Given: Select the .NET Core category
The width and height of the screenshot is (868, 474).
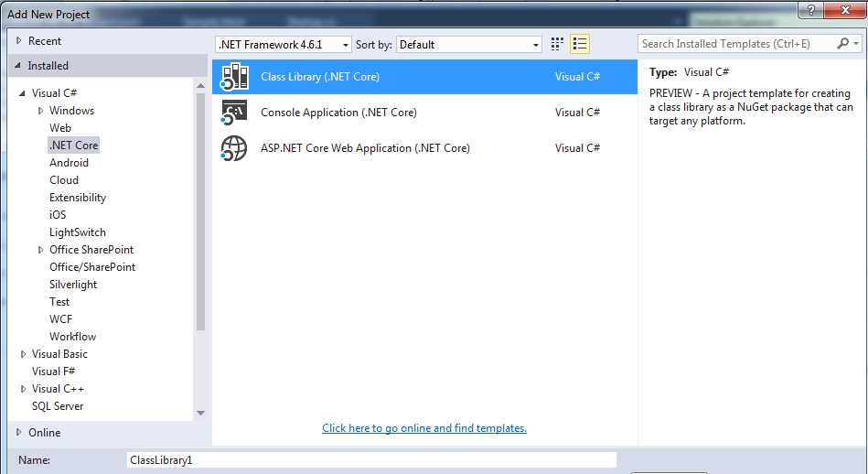Looking at the screenshot, I should pyautogui.click(x=73, y=145).
